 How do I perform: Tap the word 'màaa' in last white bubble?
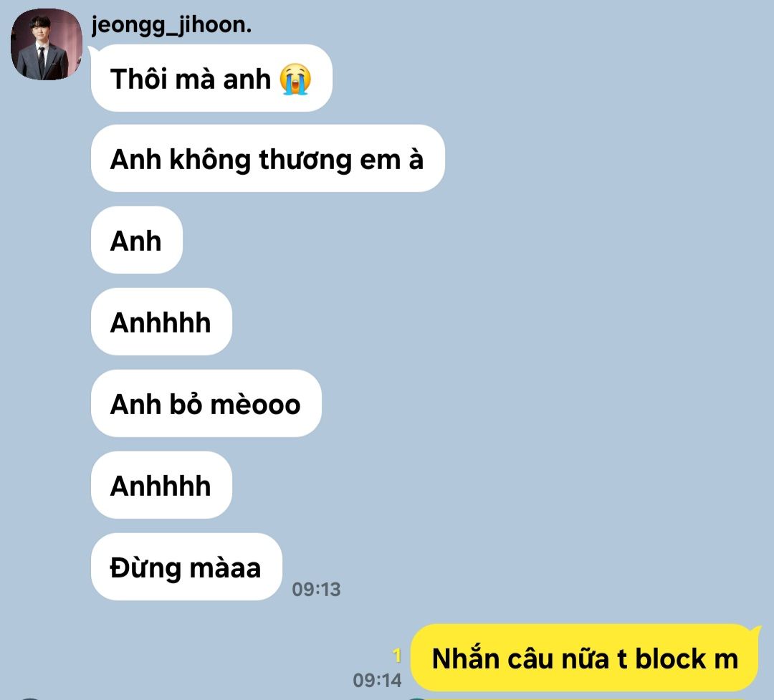coord(225,568)
